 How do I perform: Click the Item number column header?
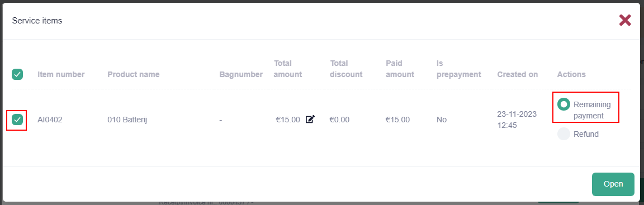(61, 75)
